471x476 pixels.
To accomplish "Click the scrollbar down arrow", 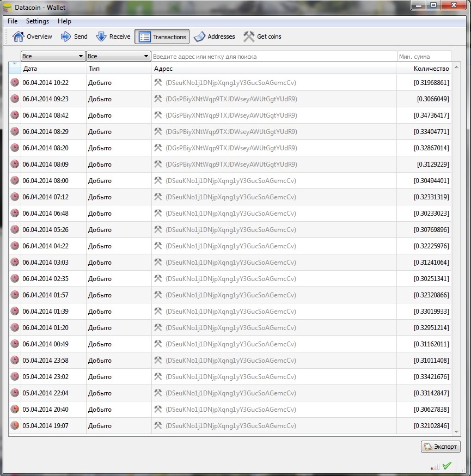I will pyautogui.click(x=456, y=432).
